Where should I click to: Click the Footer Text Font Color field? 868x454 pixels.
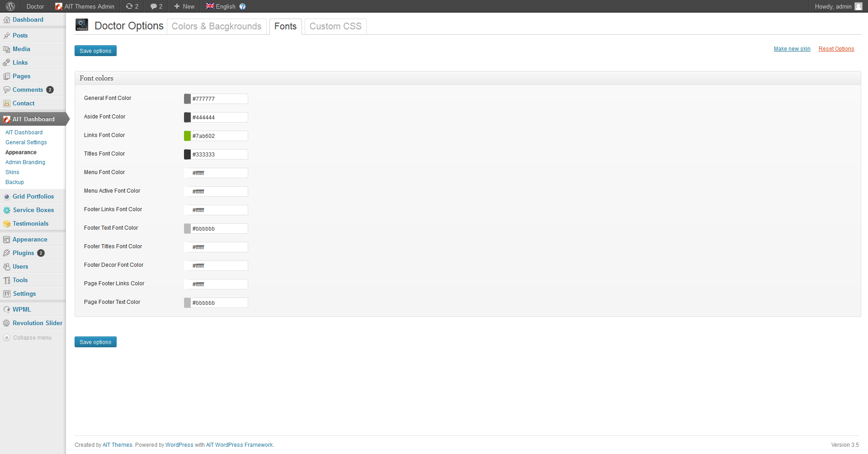point(219,229)
